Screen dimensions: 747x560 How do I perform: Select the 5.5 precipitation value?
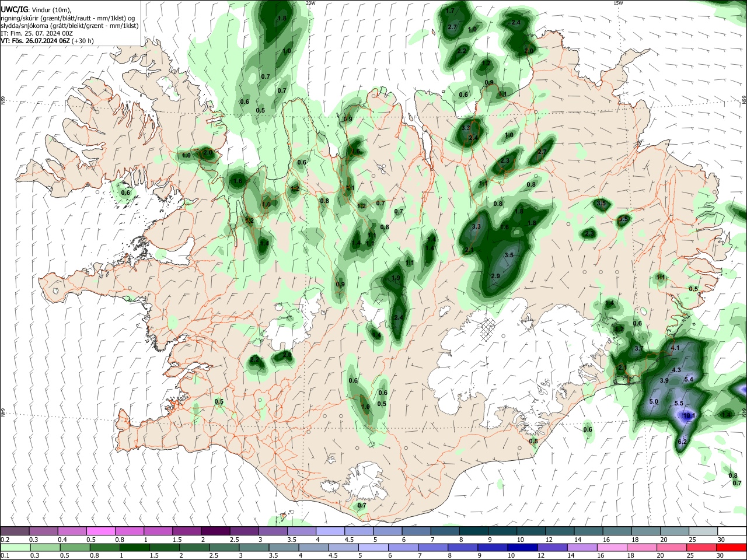pos(679,404)
